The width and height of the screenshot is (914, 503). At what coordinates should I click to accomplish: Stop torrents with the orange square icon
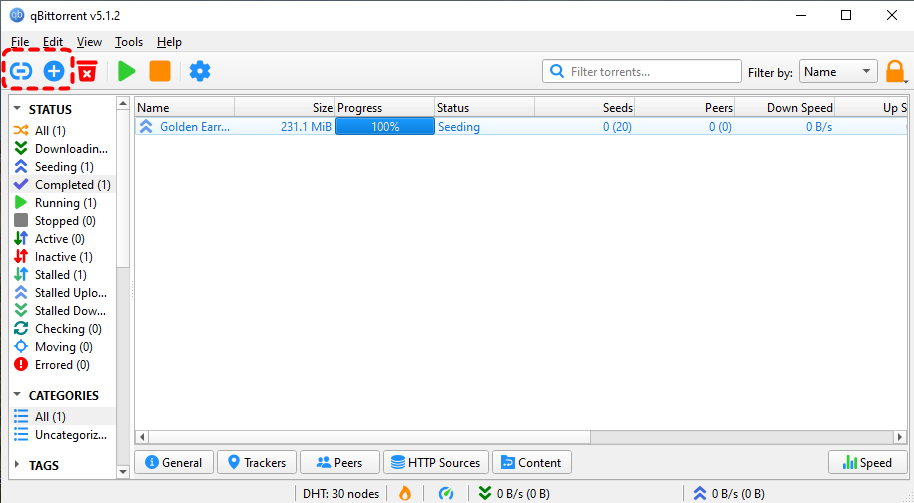(x=160, y=71)
